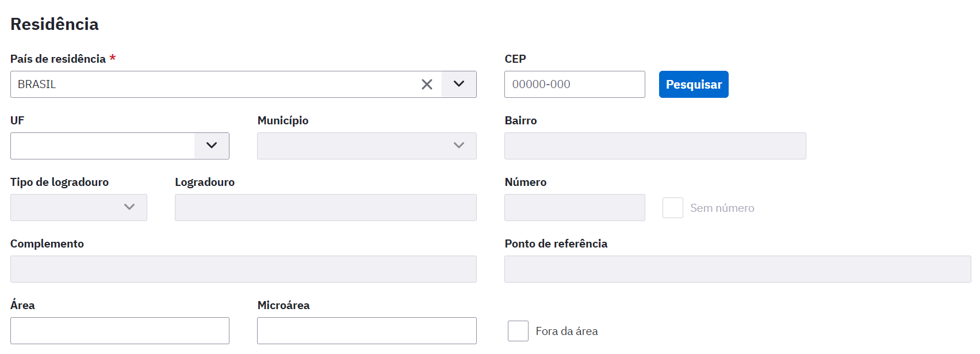Expand the Tipo de logradouro dropdown
Image resolution: width=980 pixels, height=354 pixels.
[x=129, y=207]
